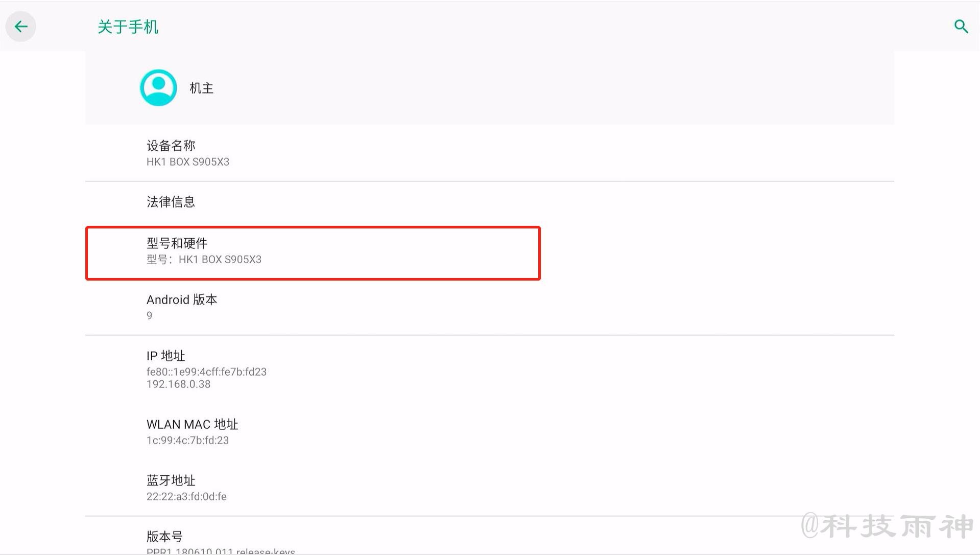980x555 pixels.
Task: Select the IP 地址 row
Action: 489,369
